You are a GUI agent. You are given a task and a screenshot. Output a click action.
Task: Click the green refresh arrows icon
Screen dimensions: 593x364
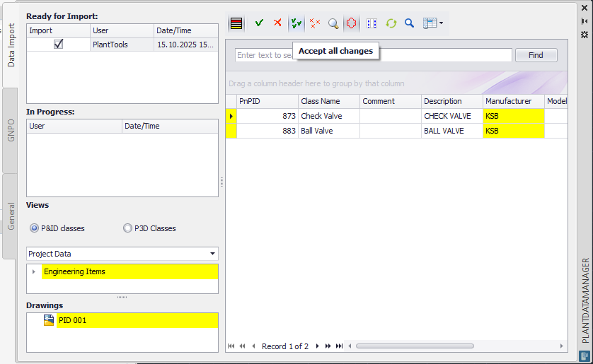pos(391,23)
